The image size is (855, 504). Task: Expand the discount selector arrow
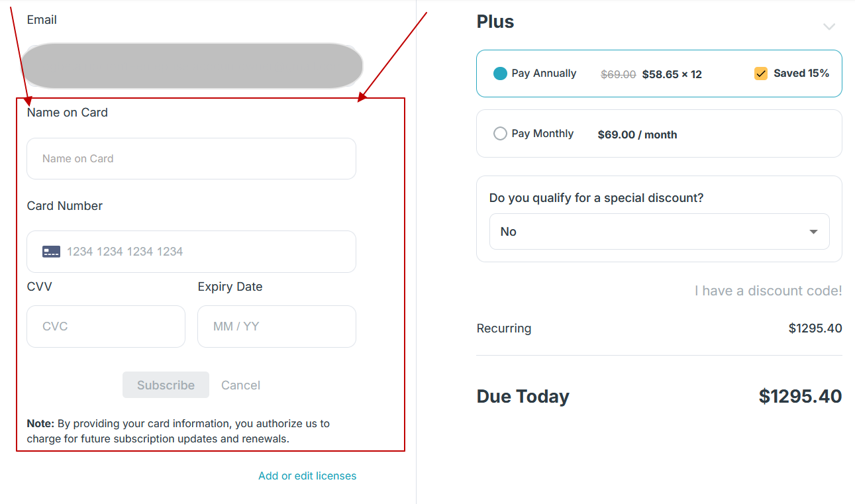pos(813,232)
